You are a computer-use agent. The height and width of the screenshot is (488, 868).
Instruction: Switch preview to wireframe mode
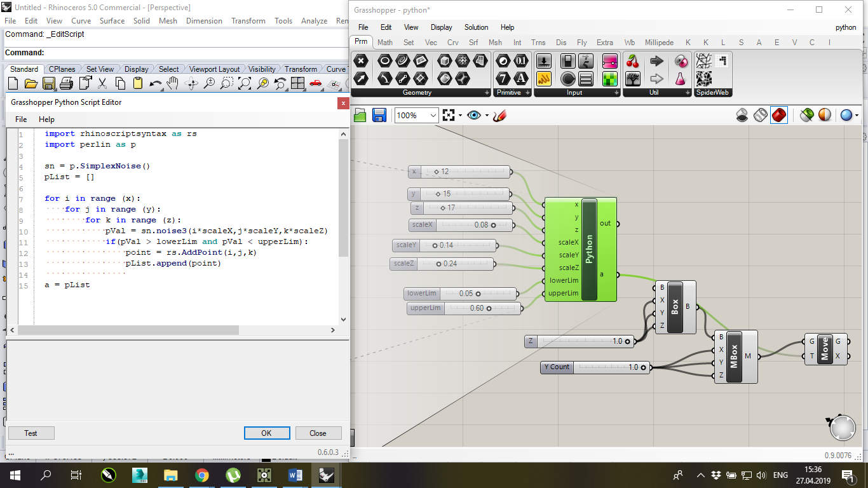[761, 115]
